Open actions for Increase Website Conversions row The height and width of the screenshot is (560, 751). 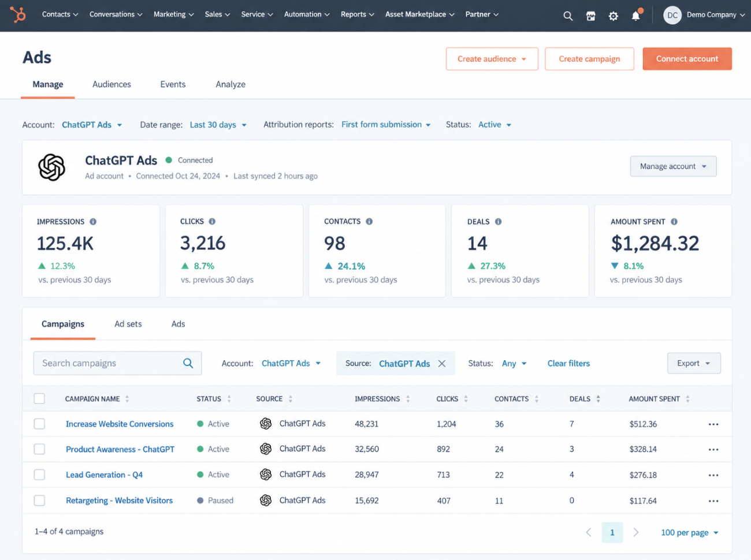[x=713, y=424]
